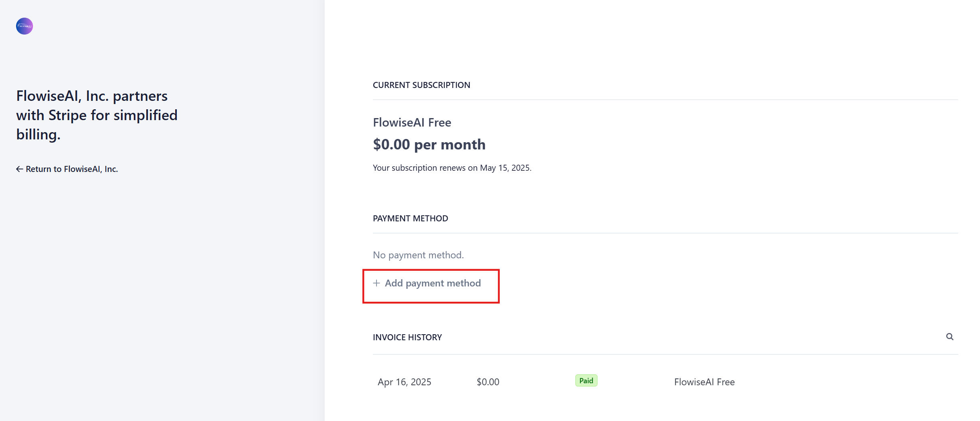The image size is (980, 421).
Task: Open the Apr 16, 2025 invoice date
Action: (404, 382)
